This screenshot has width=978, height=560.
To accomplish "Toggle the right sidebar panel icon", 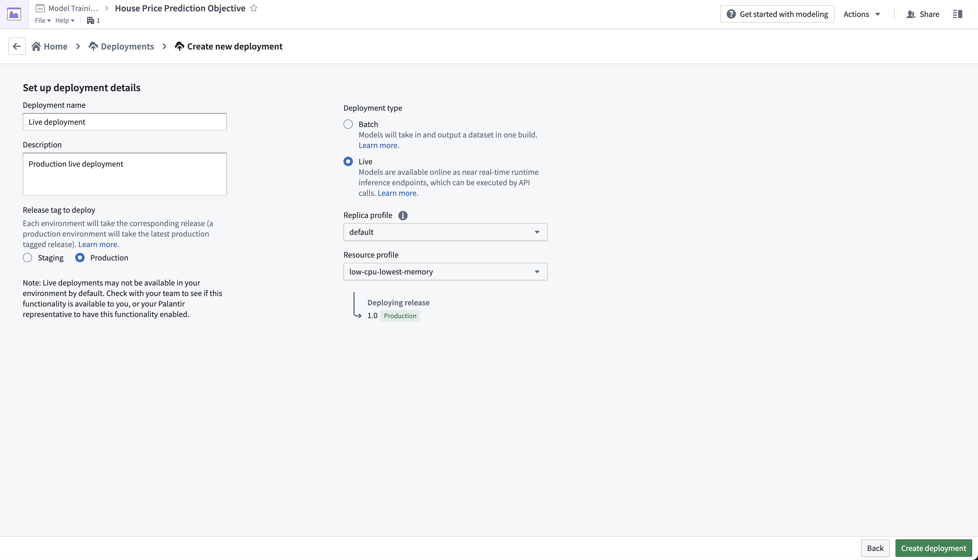I will point(958,14).
